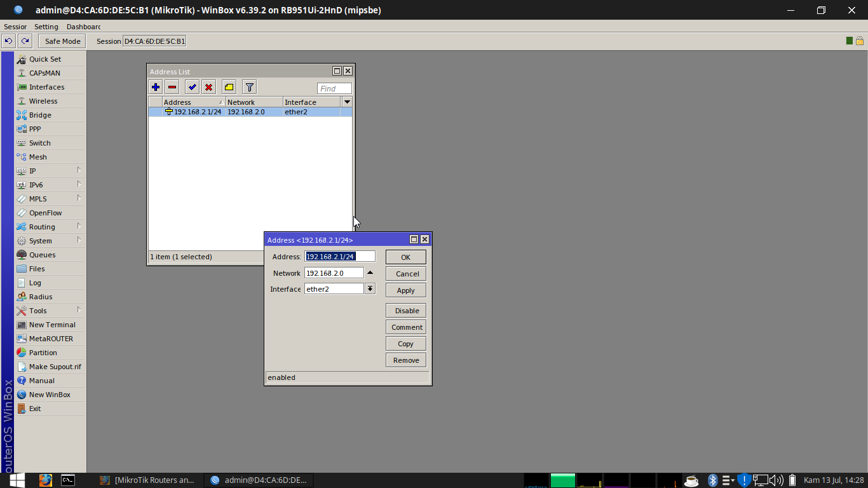Toggle Safe Mode button
This screenshot has height=488, width=868.
click(62, 41)
